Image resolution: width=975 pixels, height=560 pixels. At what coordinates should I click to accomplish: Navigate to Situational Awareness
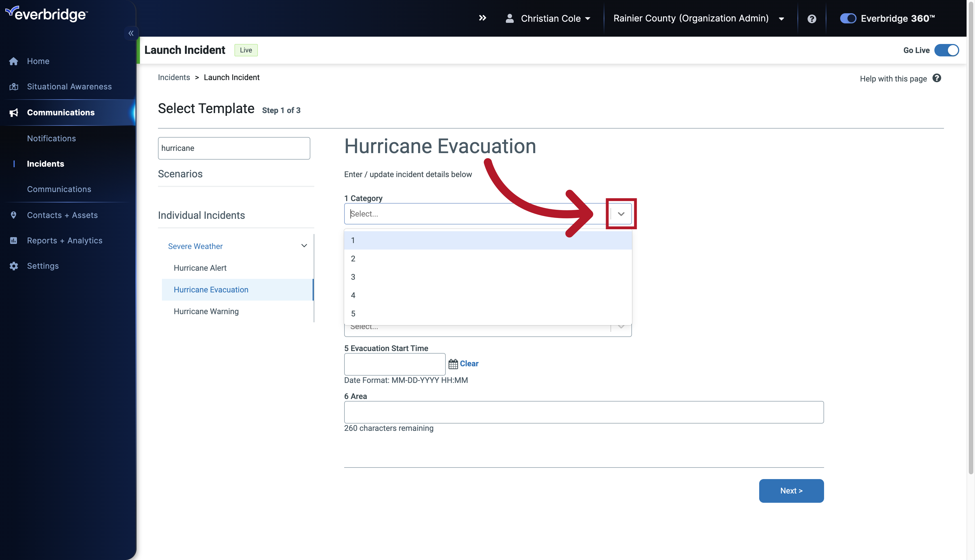(x=69, y=86)
